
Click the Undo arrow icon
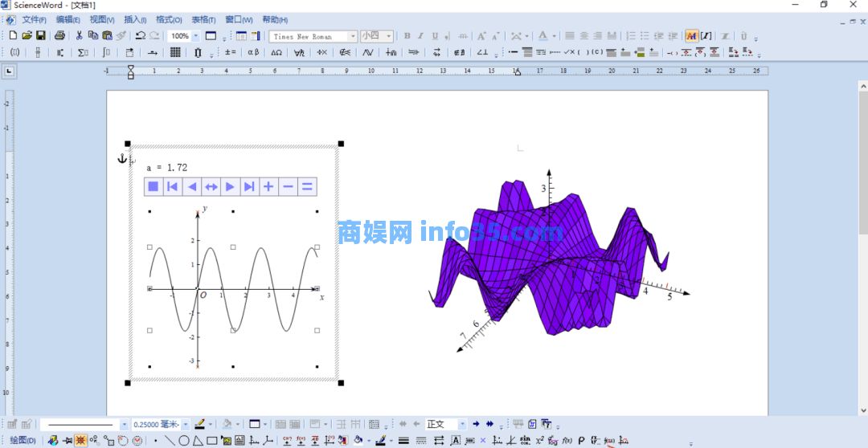tap(140, 36)
